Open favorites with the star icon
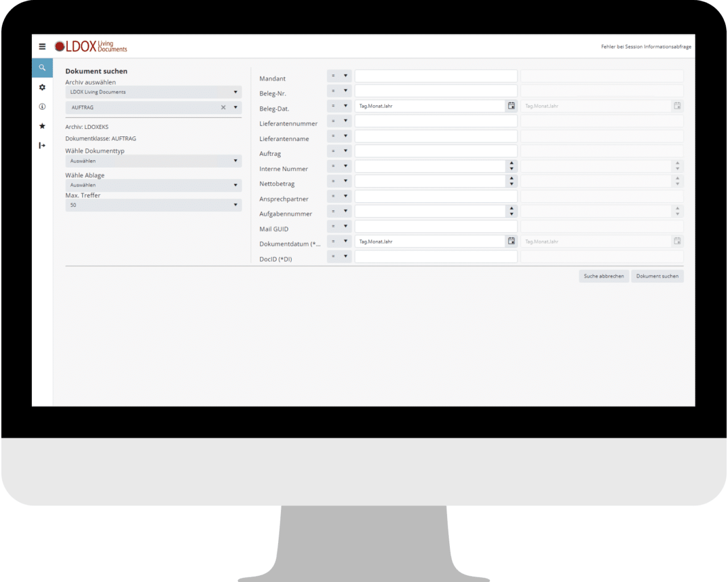728x582 pixels. [x=42, y=126]
